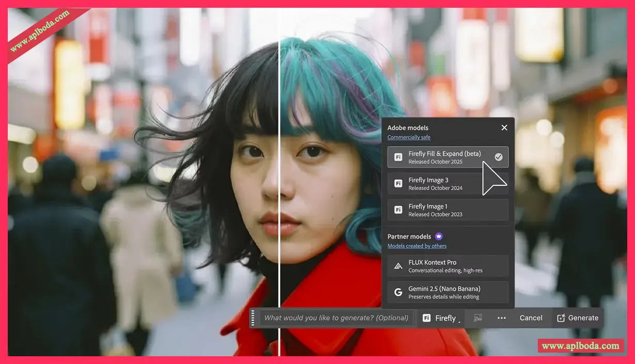Viewport: 635px width, 364px height.
Task: Click the generate prompt text field
Action: click(x=336, y=318)
